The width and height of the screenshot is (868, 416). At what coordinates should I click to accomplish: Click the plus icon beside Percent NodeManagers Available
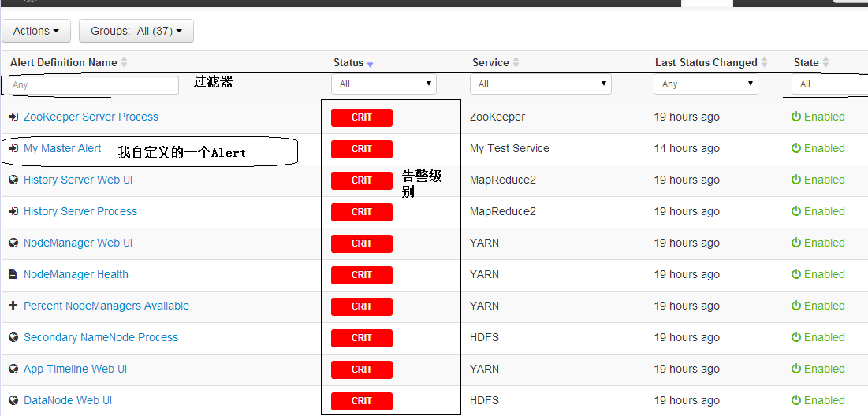(x=13, y=306)
